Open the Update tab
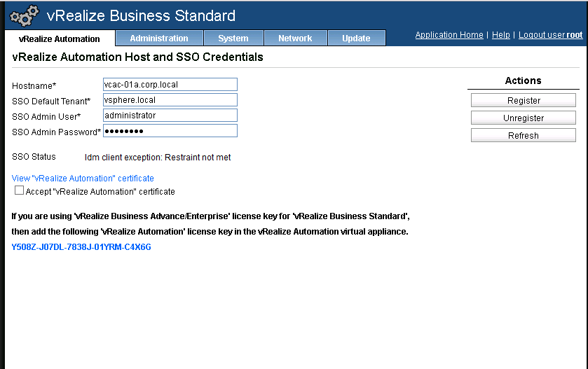 [356, 39]
